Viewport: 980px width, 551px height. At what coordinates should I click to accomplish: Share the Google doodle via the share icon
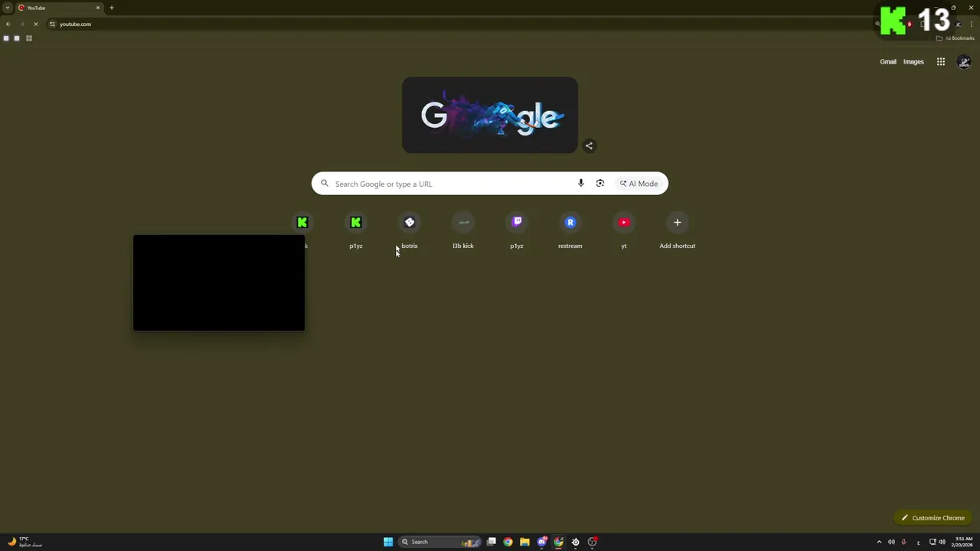[589, 145]
